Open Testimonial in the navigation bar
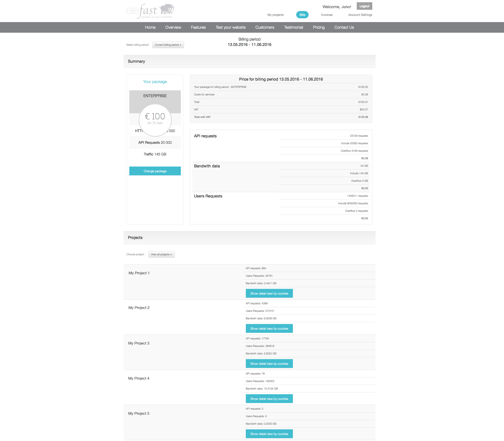504x441 pixels. 293,27
